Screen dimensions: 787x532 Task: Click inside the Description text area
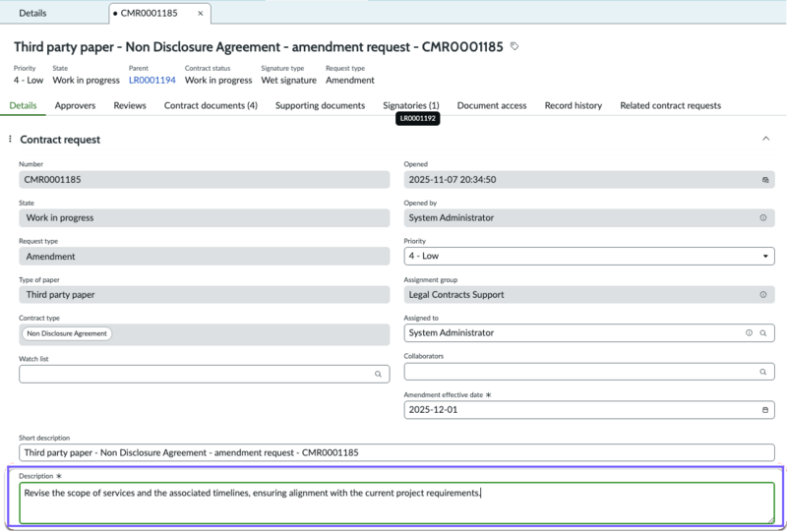(x=396, y=502)
